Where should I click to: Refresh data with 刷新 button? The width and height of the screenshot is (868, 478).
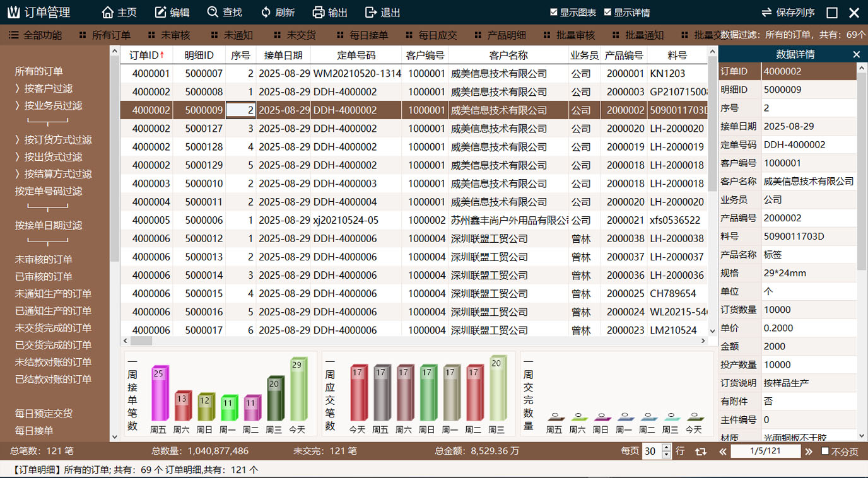(266, 13)
